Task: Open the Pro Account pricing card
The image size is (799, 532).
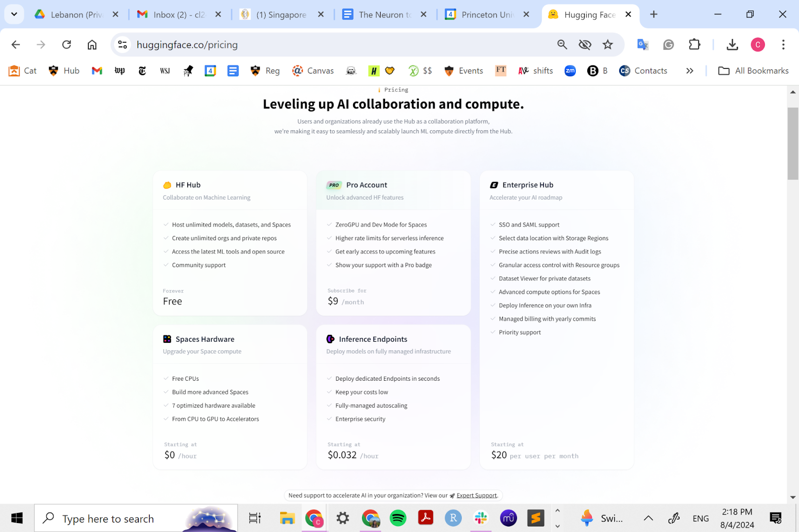Action: (394, 243)
